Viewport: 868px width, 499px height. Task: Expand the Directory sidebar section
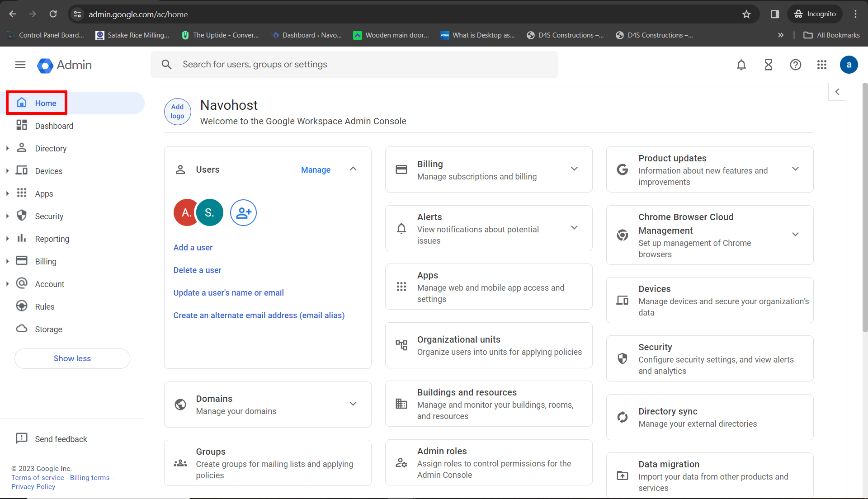click(x=8, y=148)
